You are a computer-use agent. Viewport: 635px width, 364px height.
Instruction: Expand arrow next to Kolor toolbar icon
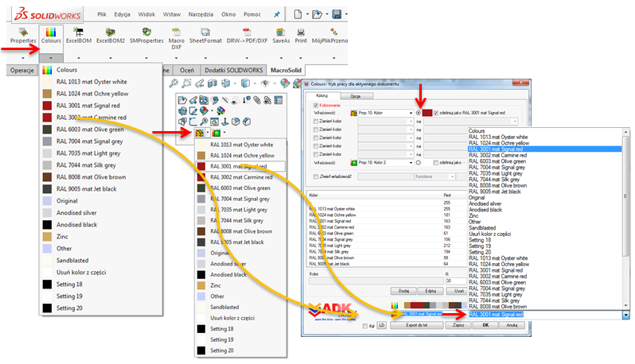click(x=208, y=133)
